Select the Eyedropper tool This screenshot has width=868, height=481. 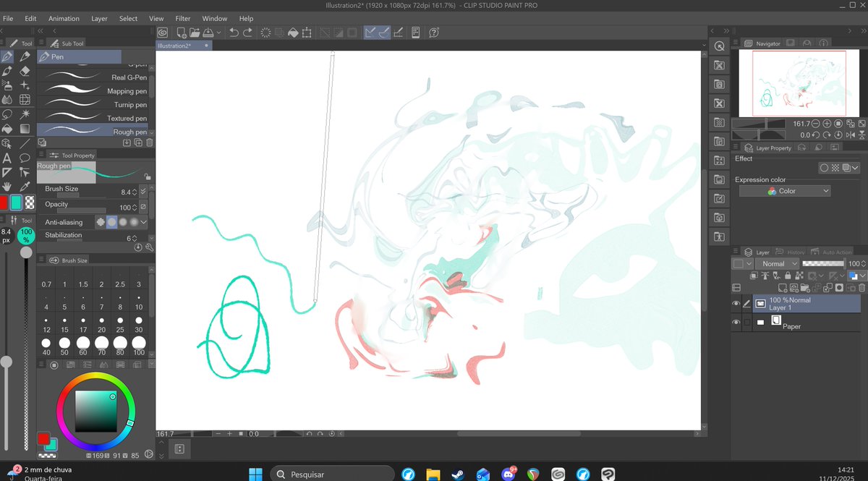click(25, 186)
